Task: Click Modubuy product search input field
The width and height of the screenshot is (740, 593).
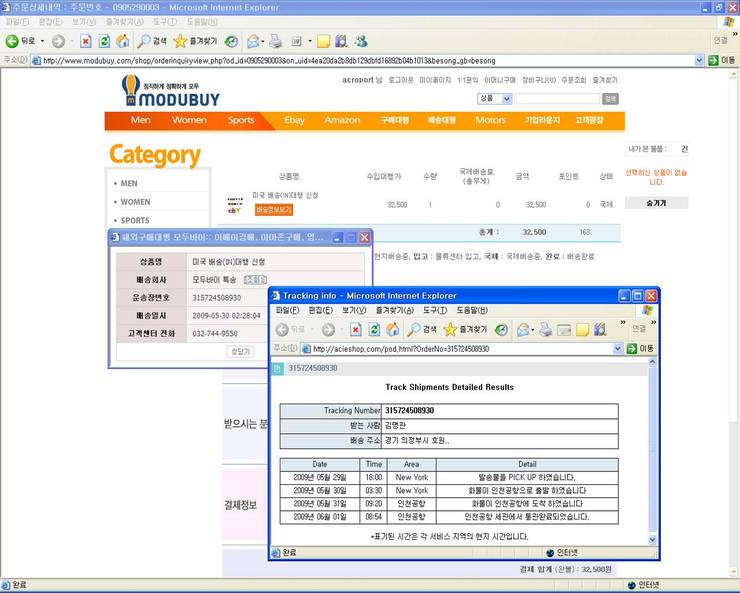Action: (x=557, y=99)
